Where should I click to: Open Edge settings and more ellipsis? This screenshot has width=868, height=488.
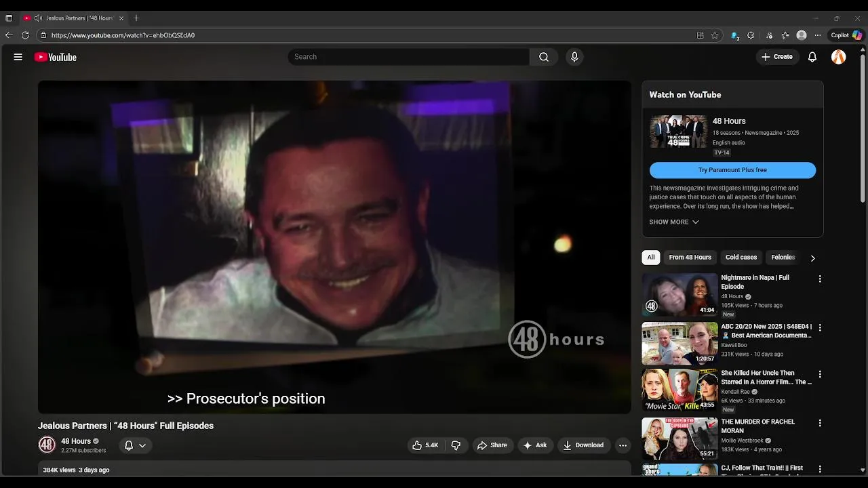pyautogui.click(x=818, y=35)
